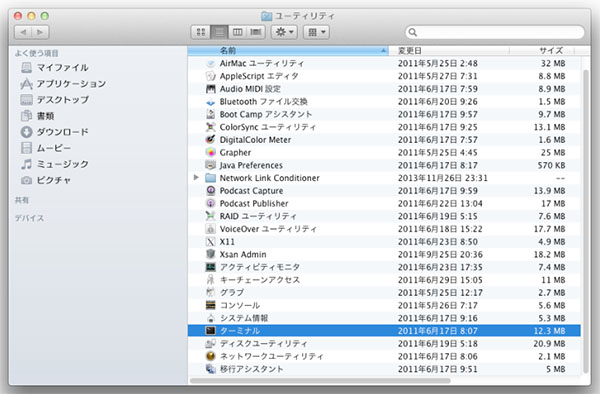Click the Podcast Publisher icon
This screenshot has width=600, height=394.
click(x=210, y=204)
